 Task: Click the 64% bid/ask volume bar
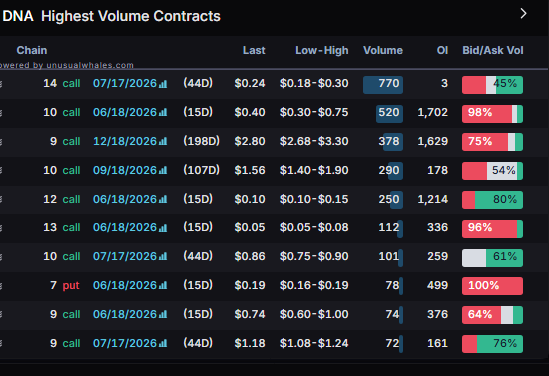coord(492,315)
